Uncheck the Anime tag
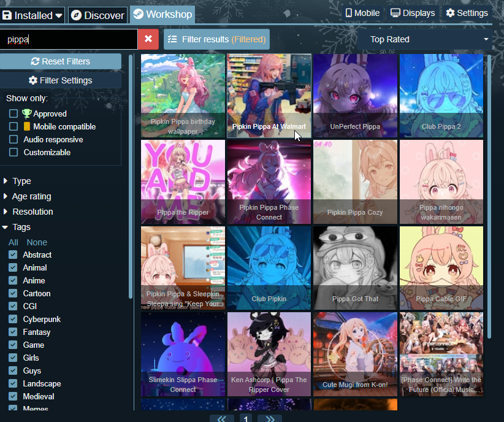The height and width of the screenshot is (422, 504). click(x=13, y=280)
